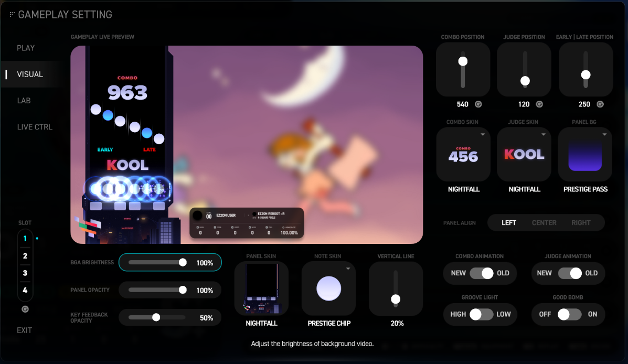The width and height of the screenshot is (628, 364).
Task: Toggle the Good Bomb off/on switch
Action: tap(569, 314)
